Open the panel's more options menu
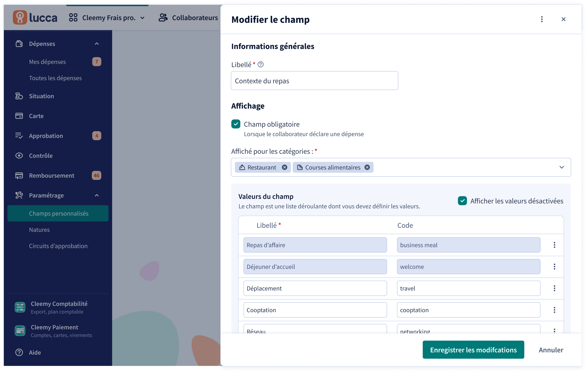588x374 pixels. 542,19
